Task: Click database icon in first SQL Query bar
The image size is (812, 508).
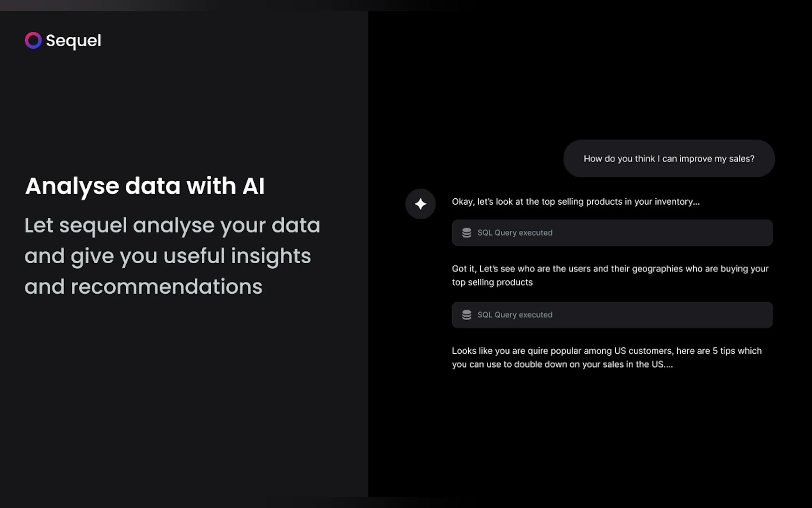Action: (467, 233)
